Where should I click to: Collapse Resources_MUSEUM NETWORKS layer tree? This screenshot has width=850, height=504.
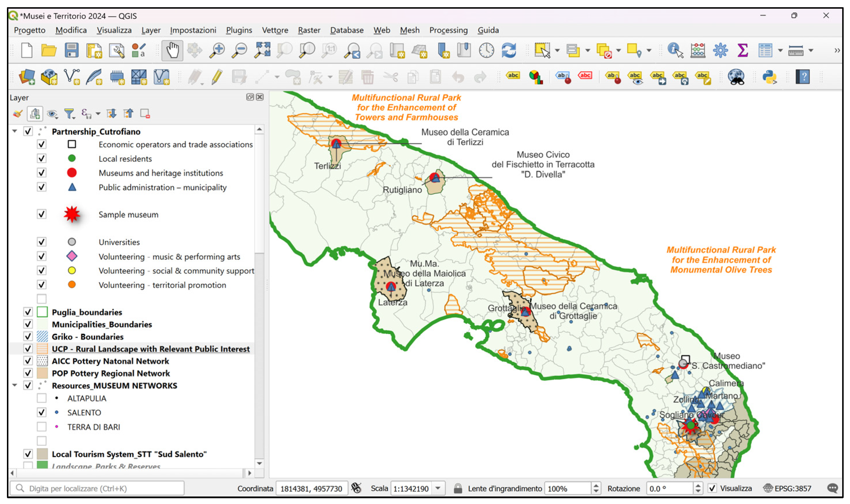click(x=15, y=385)
